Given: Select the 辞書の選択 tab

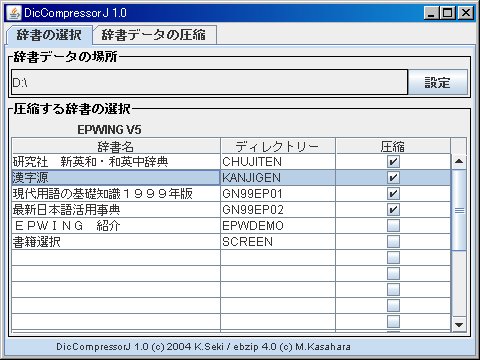Looking at the screenshot, I should tap(49, 35).
